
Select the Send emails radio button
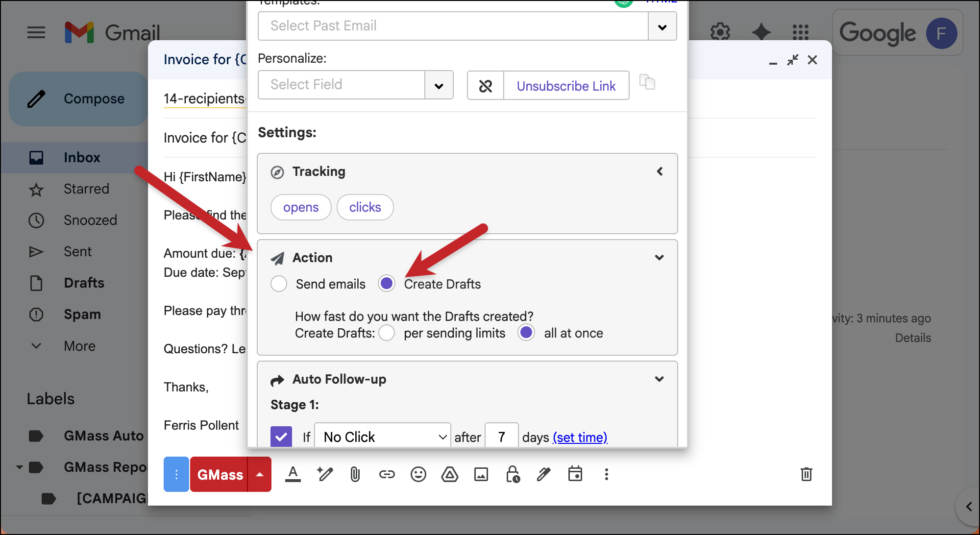click(279, 284)
